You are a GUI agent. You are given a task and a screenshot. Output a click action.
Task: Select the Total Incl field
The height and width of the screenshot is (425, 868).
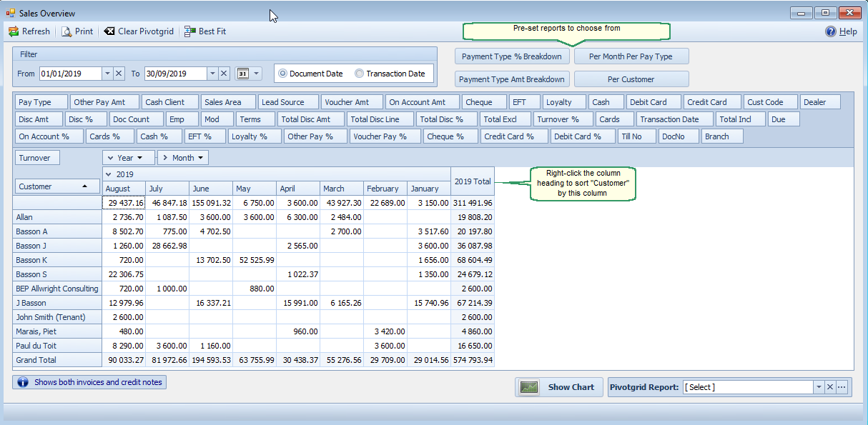tap(741, 119)
